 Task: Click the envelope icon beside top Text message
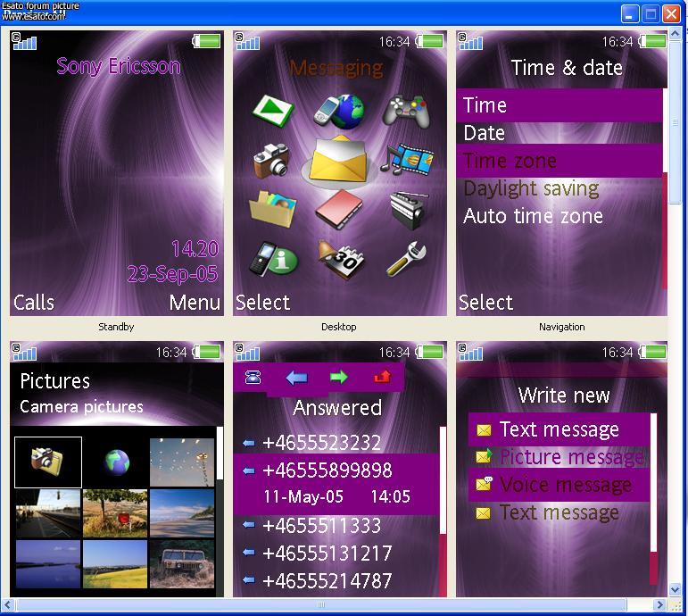tap(484, 429)
